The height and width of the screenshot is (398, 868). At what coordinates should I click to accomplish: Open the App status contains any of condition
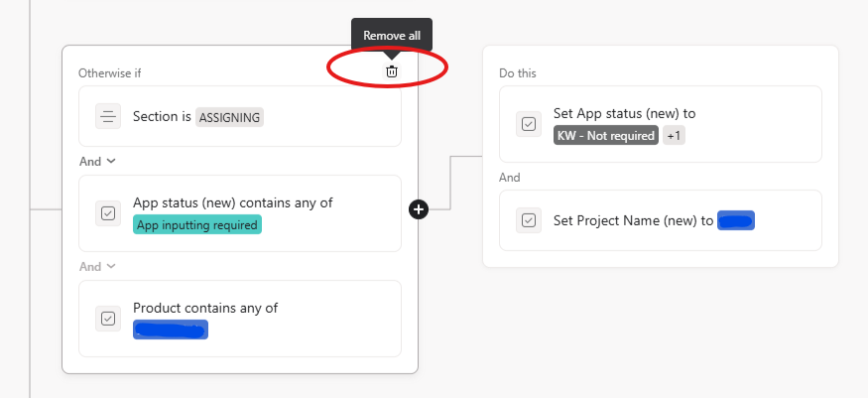pyautogui.click(x=317, y=212)
